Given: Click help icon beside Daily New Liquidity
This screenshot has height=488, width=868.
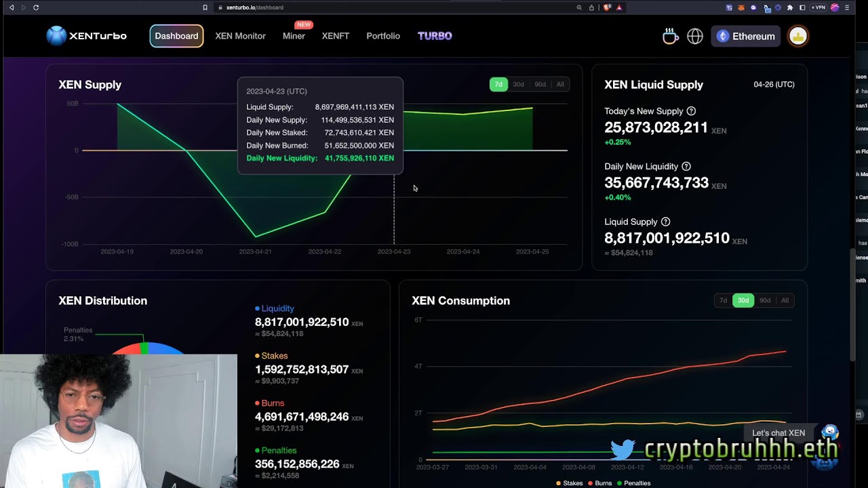Looking at the screenshot, I should 686,167.
